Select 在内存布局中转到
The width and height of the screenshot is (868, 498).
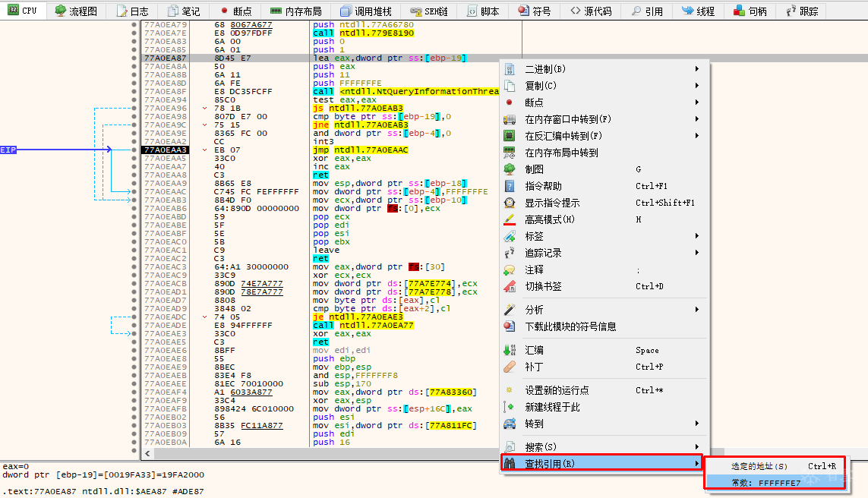pos(604,153)
